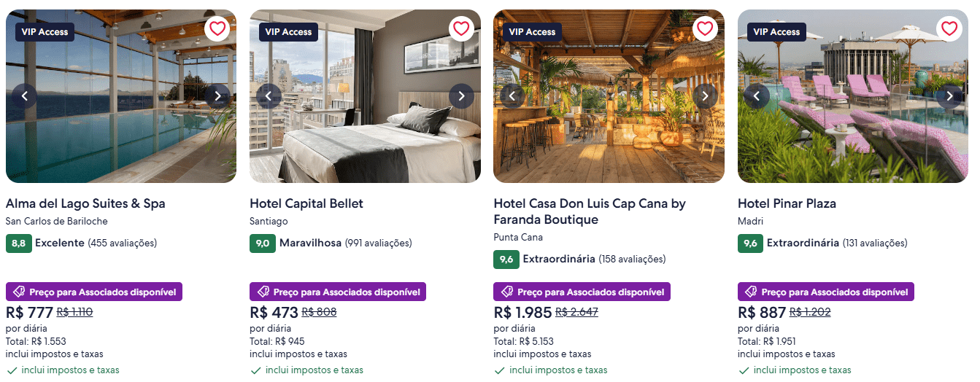Tap the heart icon on Hotel Pinar Plaza
980x382 pixels.
tap(949, 28)
